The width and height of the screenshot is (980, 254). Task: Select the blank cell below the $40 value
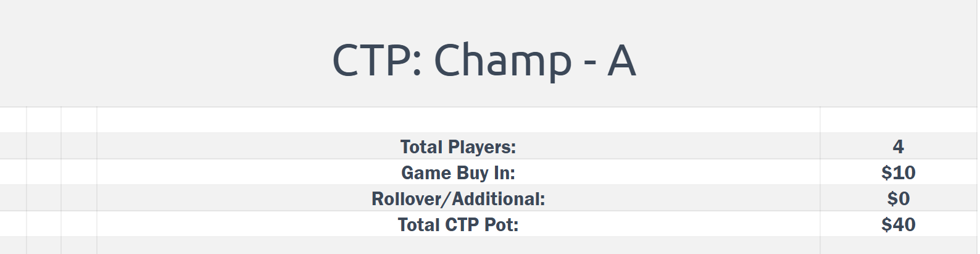898,245
